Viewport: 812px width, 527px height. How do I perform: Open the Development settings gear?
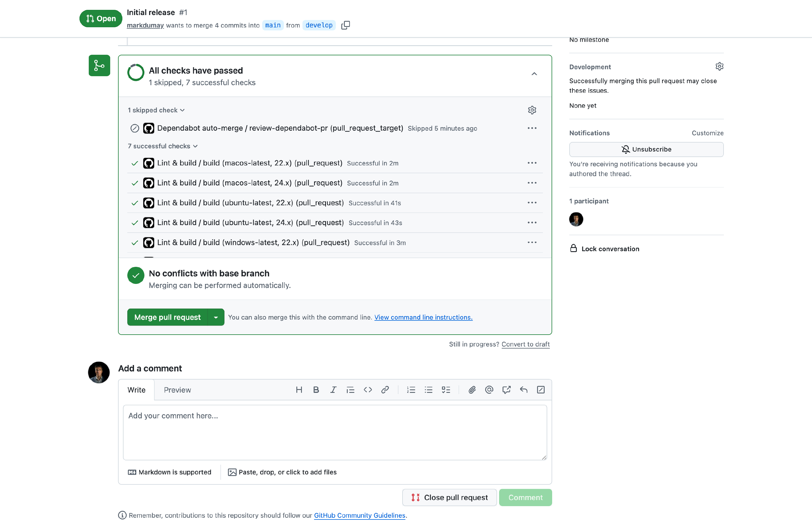click(719, 66)
